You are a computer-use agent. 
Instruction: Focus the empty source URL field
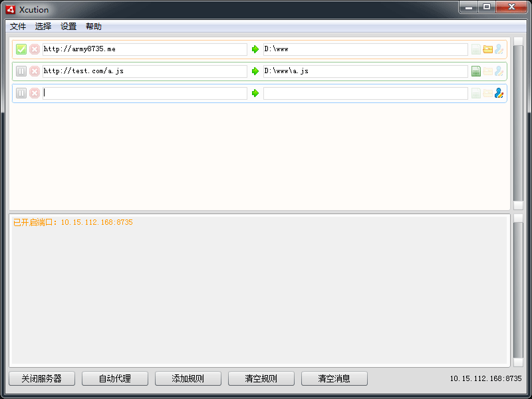tap(145, 93)
